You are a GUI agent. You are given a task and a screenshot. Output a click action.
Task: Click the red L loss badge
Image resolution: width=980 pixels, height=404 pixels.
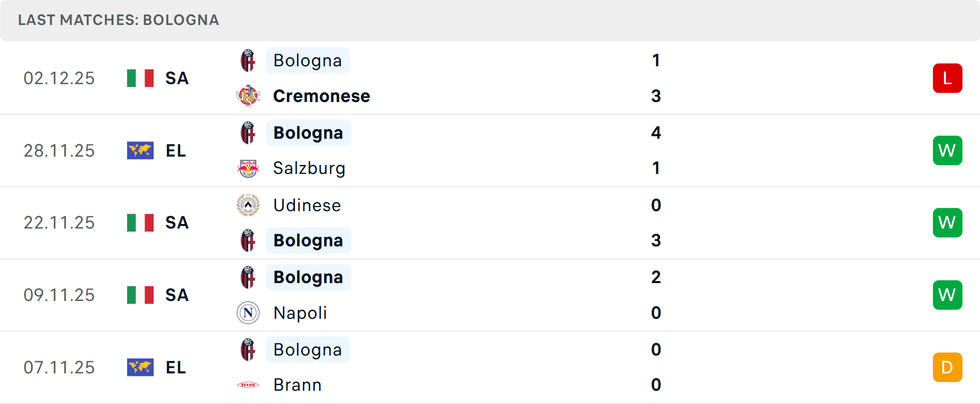pyautogui.click(x=947, y=78)
